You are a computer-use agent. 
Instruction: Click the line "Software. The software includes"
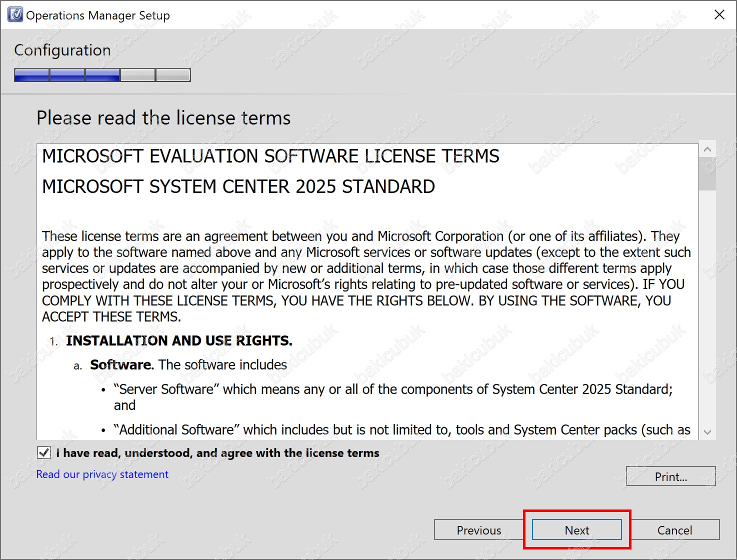tap(188, 365)
